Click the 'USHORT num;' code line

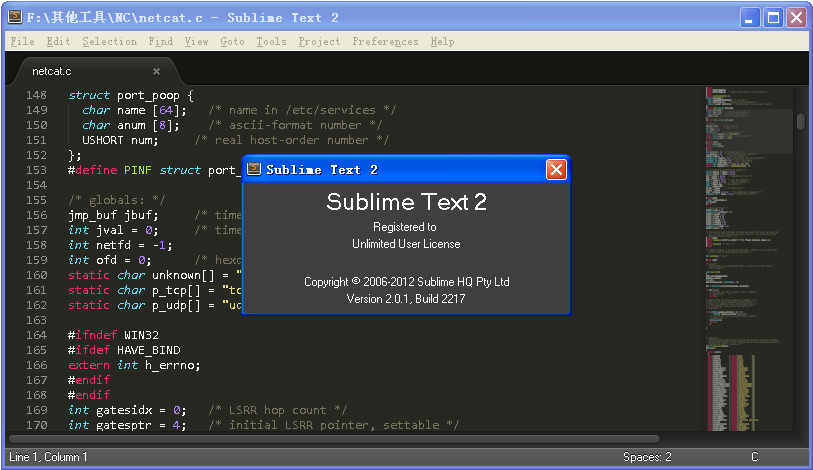point(120,141)
